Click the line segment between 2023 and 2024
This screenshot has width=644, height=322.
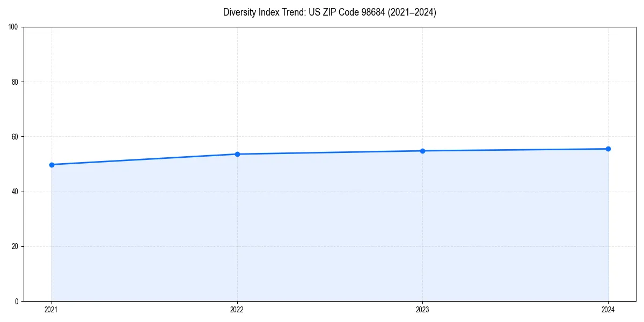[515, 149]
